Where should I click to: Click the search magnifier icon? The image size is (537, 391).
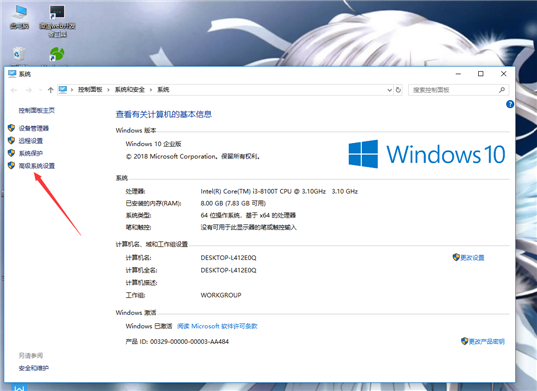(x=502, y=90)
